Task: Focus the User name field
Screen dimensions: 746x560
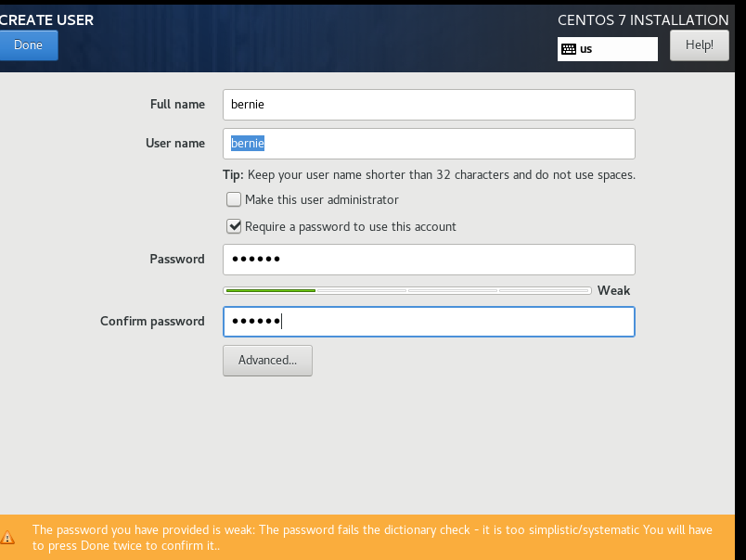Action: tap(429, 144)
